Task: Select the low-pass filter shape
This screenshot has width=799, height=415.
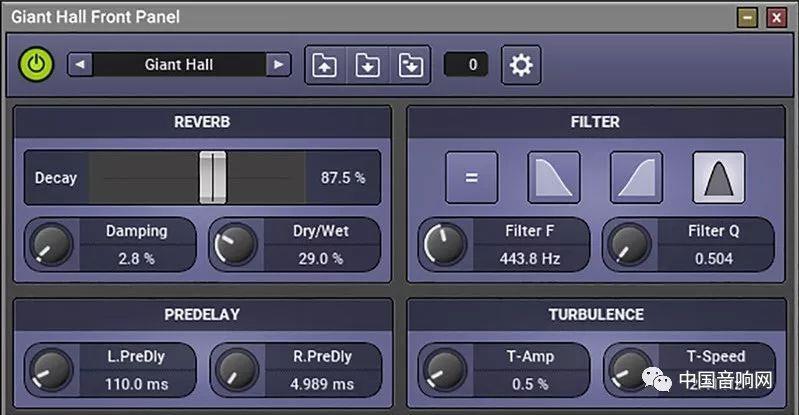Action: click(553, 178)
